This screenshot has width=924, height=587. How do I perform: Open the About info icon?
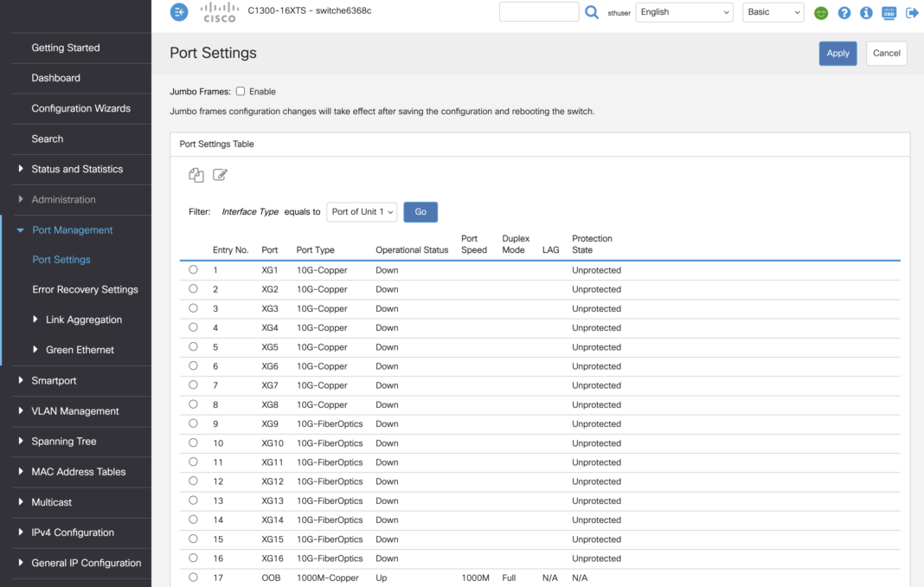pyautogui.click(x=866, y=12)
